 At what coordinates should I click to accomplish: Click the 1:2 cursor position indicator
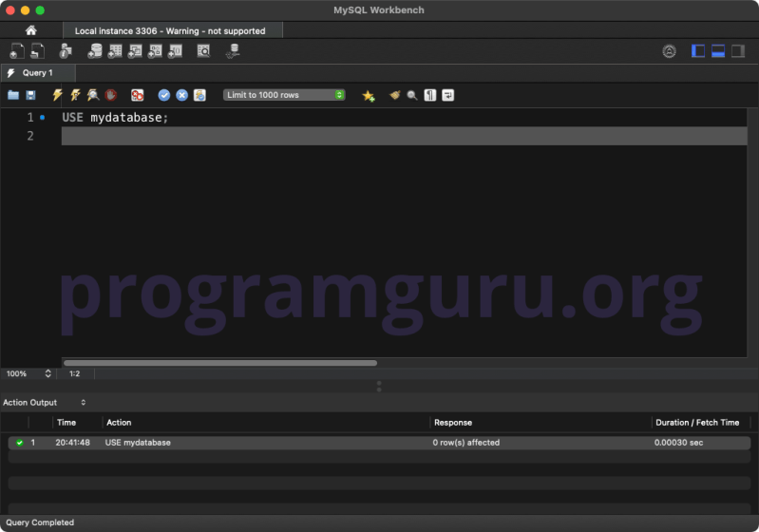(74, 373)
